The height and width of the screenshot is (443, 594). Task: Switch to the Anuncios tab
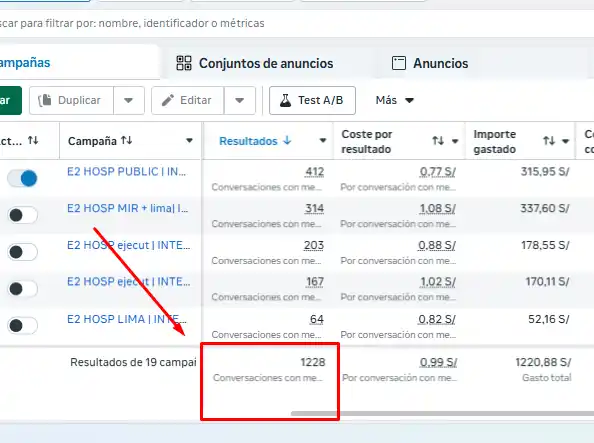[430, 63]
